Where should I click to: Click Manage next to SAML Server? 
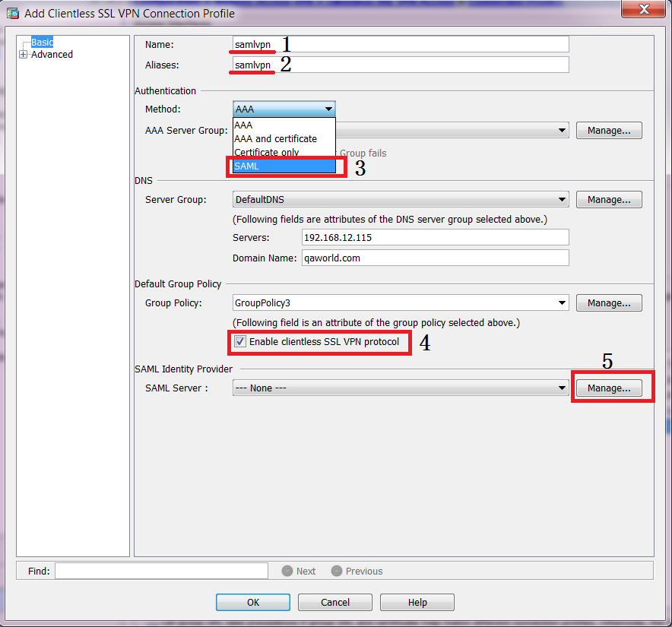(x=608, y=388)
